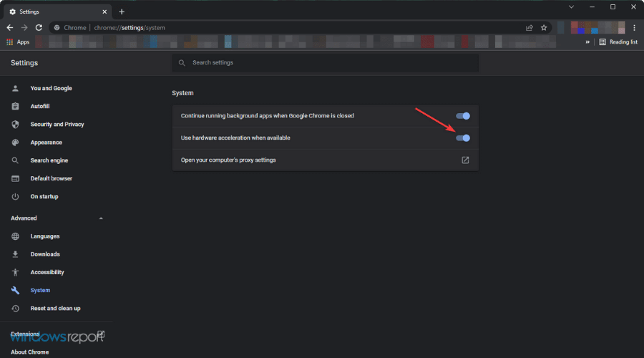Open You and Google settings

[x=51, y=88]
